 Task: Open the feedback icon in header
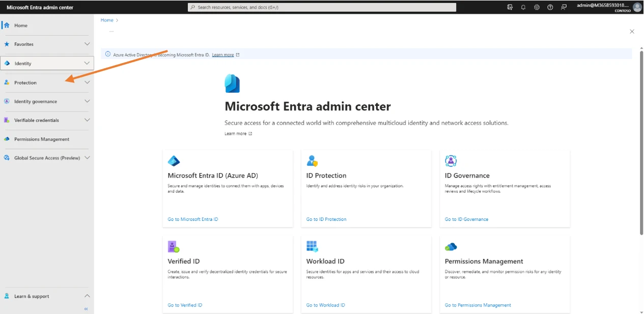[x=564, y=7]
